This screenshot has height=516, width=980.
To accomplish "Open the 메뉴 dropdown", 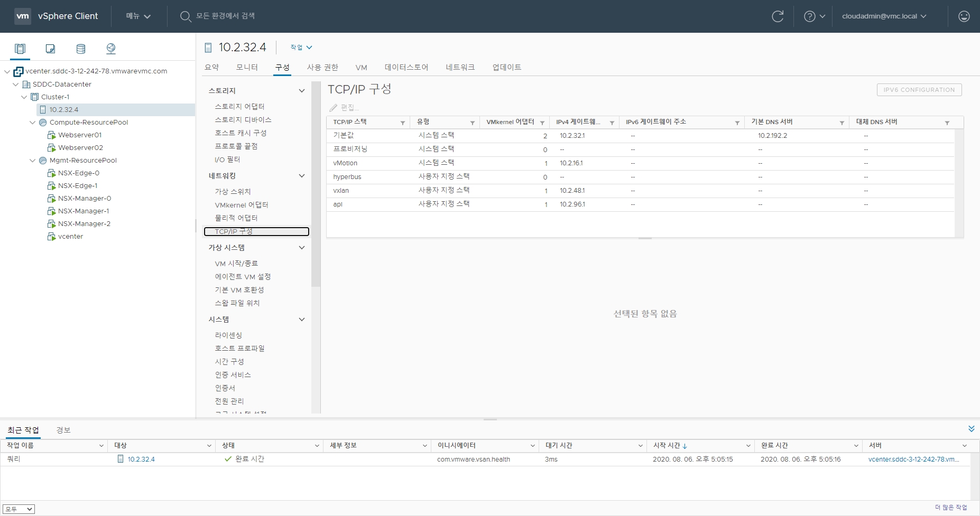I will click(138, 16).
